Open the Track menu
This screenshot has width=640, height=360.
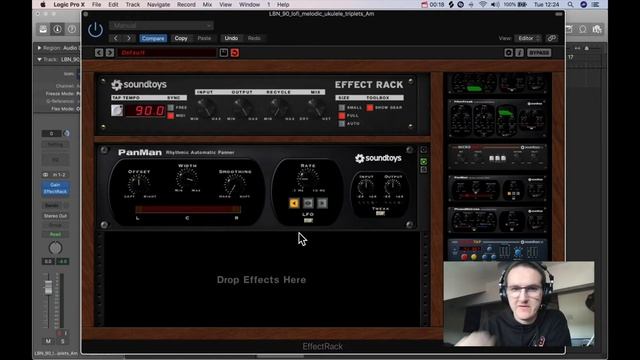point(132,4)
